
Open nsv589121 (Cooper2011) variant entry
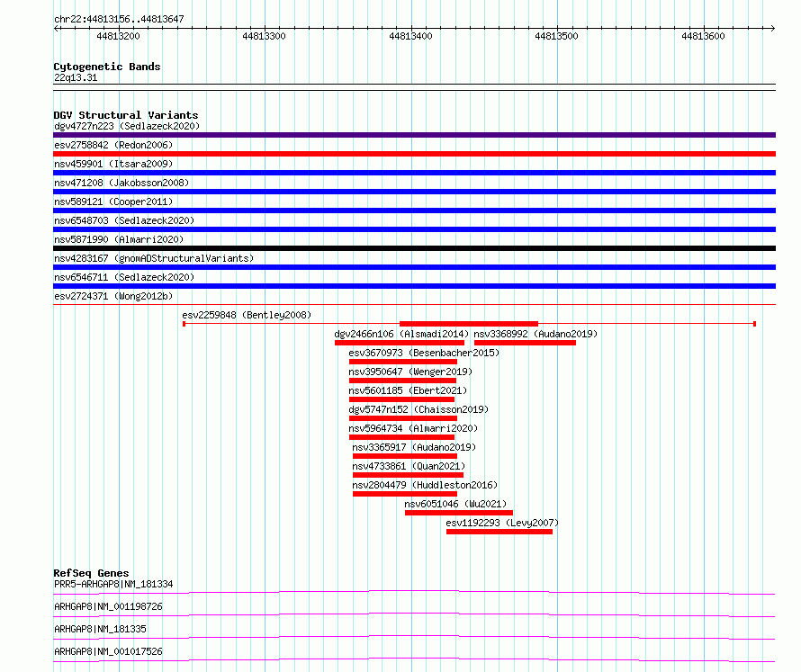113,202
